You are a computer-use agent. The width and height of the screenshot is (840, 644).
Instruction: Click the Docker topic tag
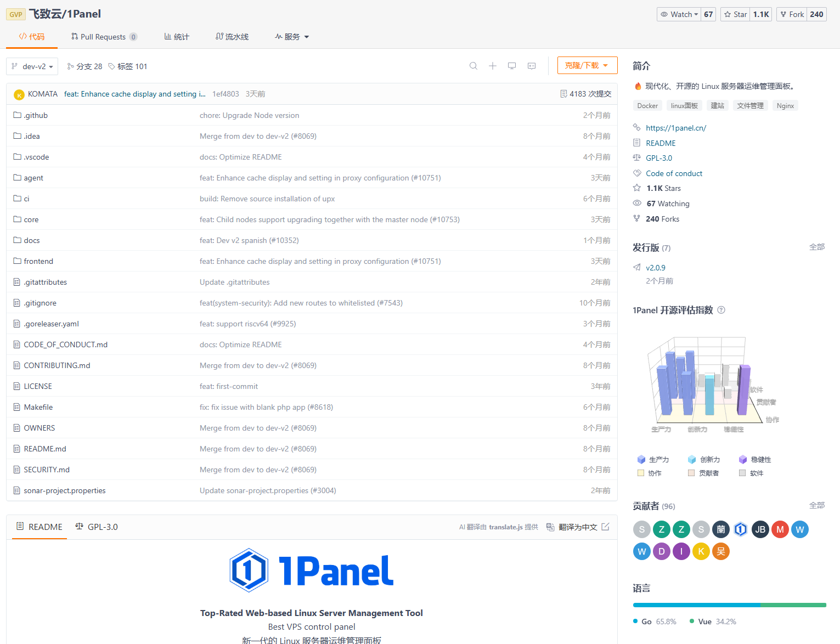pos(647,106)
